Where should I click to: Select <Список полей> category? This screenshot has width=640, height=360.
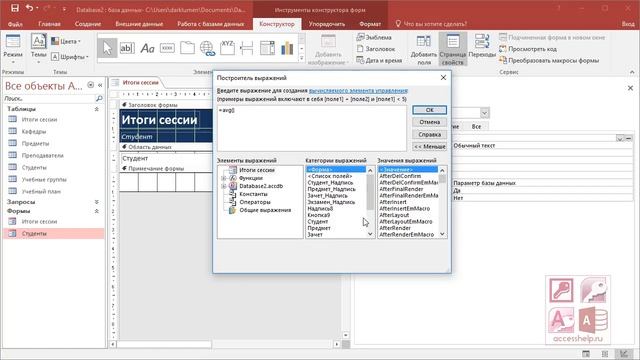pyautogui.click(x=330, y=176)
